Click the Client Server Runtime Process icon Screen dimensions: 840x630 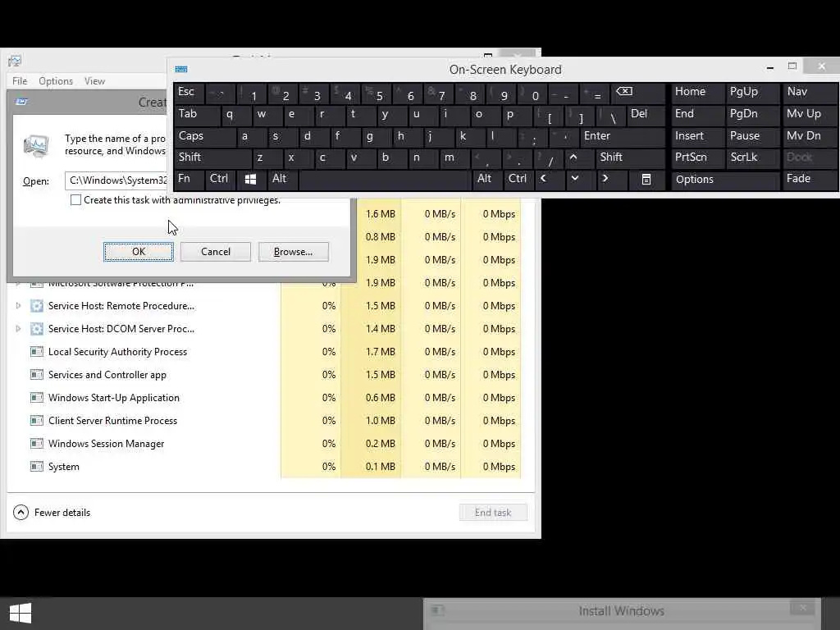tap(36, 421)
